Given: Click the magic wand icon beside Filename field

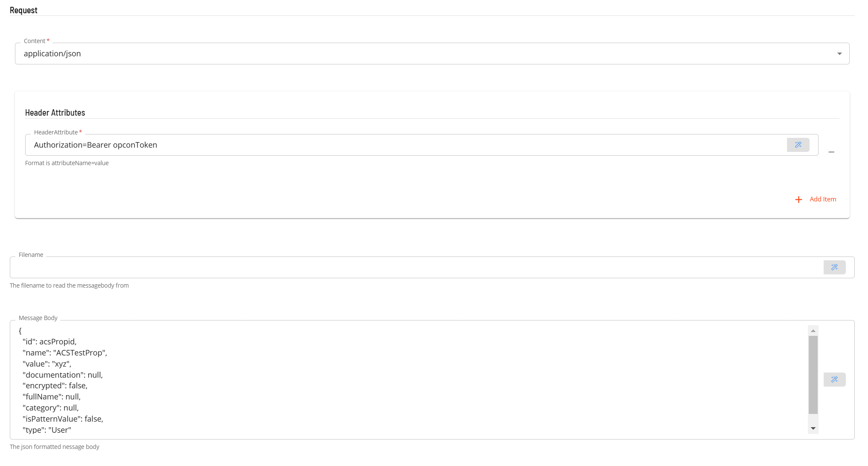Looking at the screenshot, I should 834,268.
